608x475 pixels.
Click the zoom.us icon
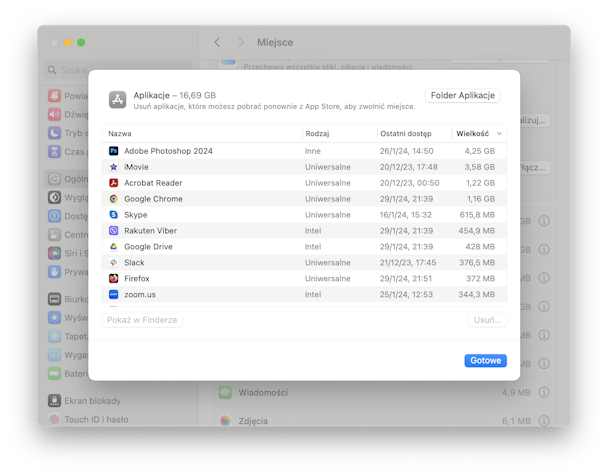tap(113, 294)
